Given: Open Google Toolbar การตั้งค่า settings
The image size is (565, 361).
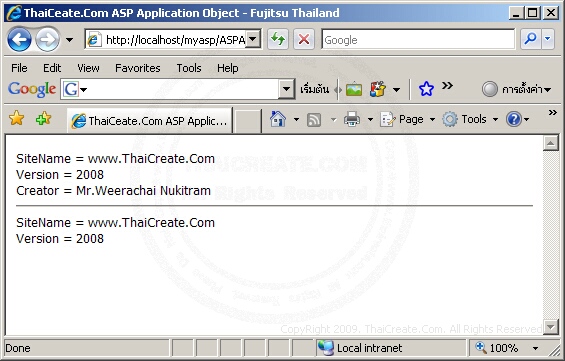Looking at the screenshot, I should 516,89.
